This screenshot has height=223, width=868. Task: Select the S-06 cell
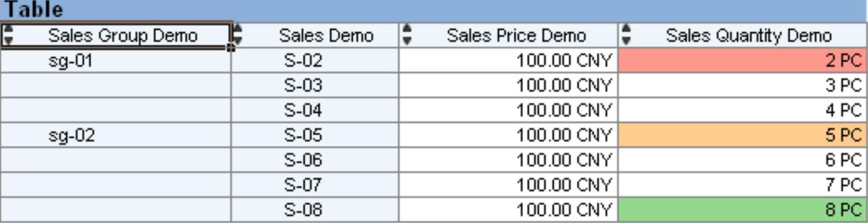(x=303, y=160)
